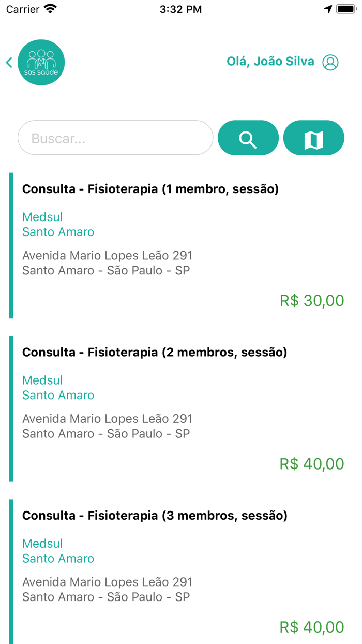
Task: Tap the greeting Olá, João Silva
Action: pyautogui.click(x=270, y=61)
